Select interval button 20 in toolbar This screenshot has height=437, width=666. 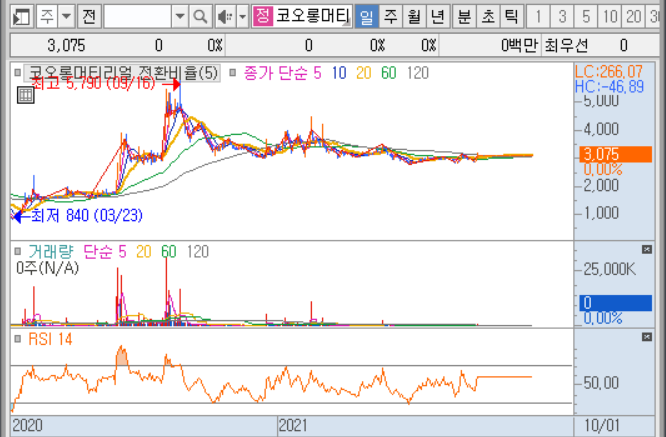tap(634, 17)
